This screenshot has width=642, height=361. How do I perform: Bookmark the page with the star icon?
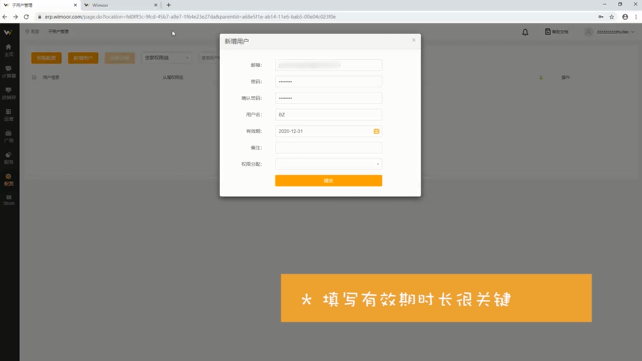tap(612, 17)
